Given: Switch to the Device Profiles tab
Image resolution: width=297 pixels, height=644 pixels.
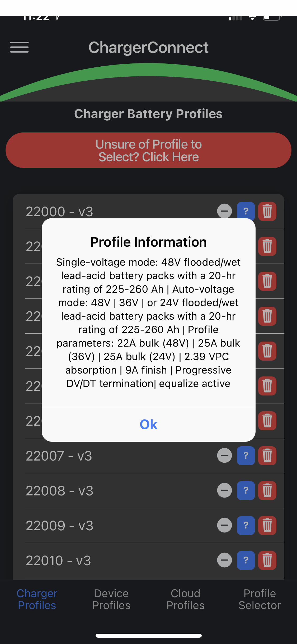Looking at the screenshot, I should 111,599.
